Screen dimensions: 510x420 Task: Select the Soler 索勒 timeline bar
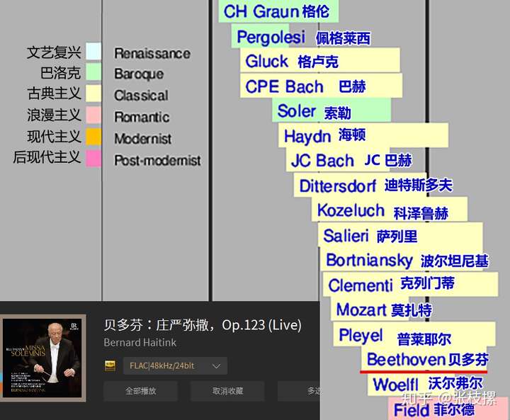click(331, 110)
